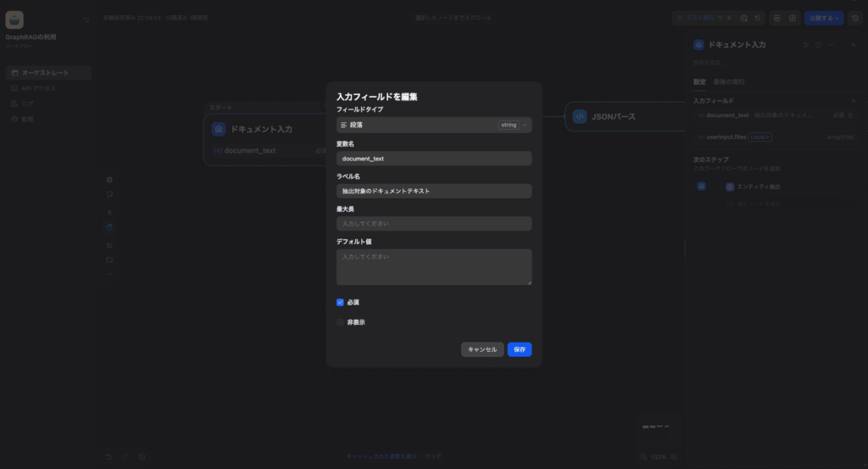Open the run history icon next to test run

pos(744,19)
